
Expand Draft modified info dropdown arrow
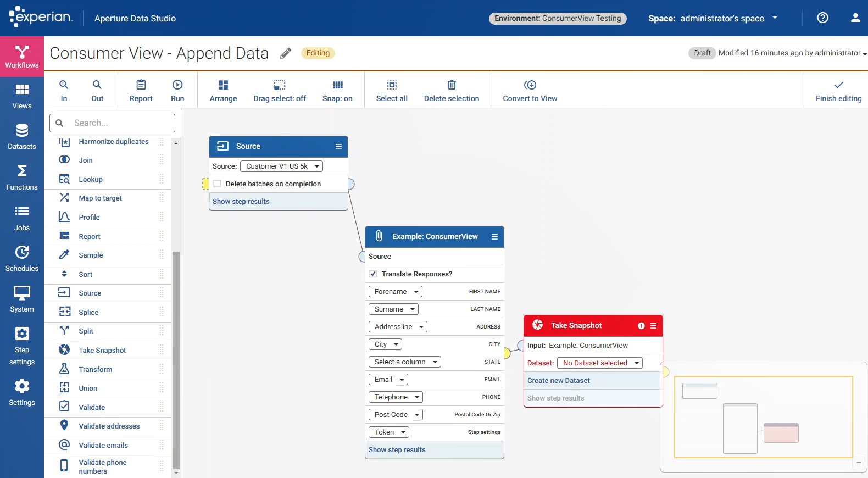864,54
